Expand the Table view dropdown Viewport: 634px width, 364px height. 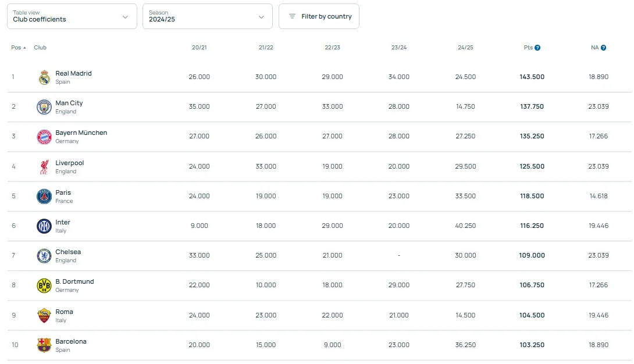[72, 16]
